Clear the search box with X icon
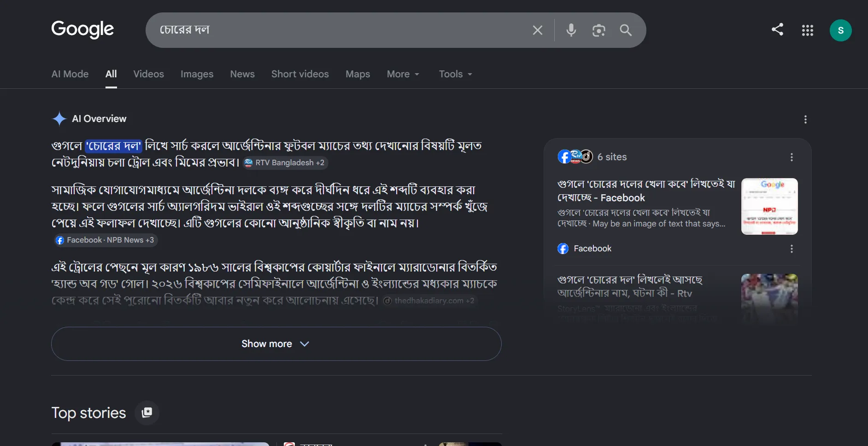Viewport: 868px width, 446px height. [x=537, y=30]
